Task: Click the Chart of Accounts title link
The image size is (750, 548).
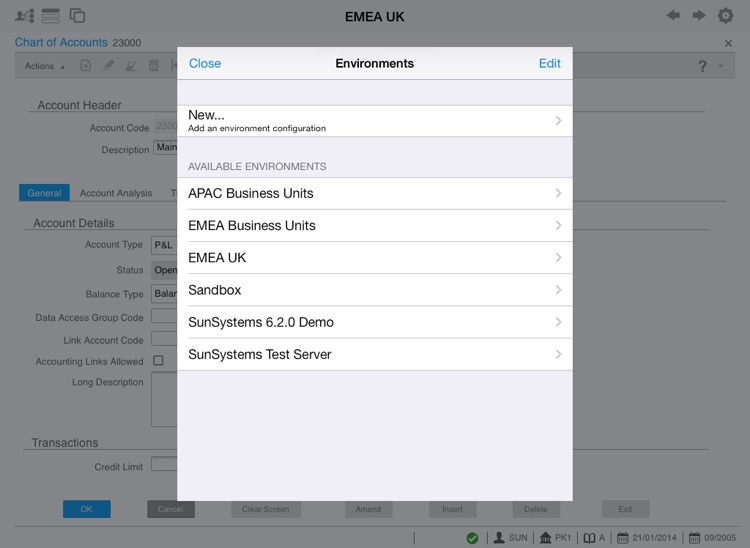Action: click(x=61, y=43)
